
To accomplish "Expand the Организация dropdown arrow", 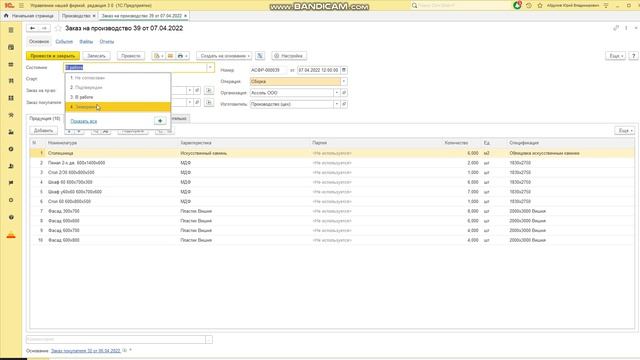I will pyautogui.click(x=336, y=93).
